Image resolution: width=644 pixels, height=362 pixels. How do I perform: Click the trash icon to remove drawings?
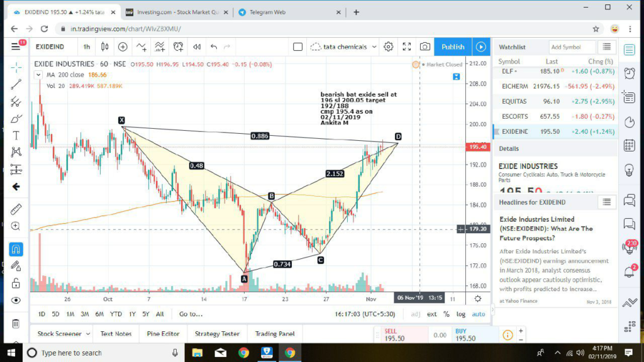(x=16, y=324)
